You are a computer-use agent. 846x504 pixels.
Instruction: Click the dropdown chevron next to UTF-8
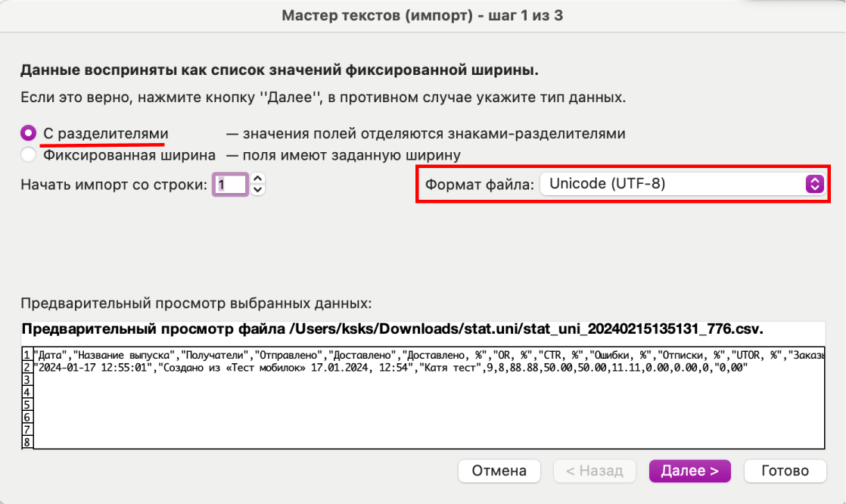[813, 184]
